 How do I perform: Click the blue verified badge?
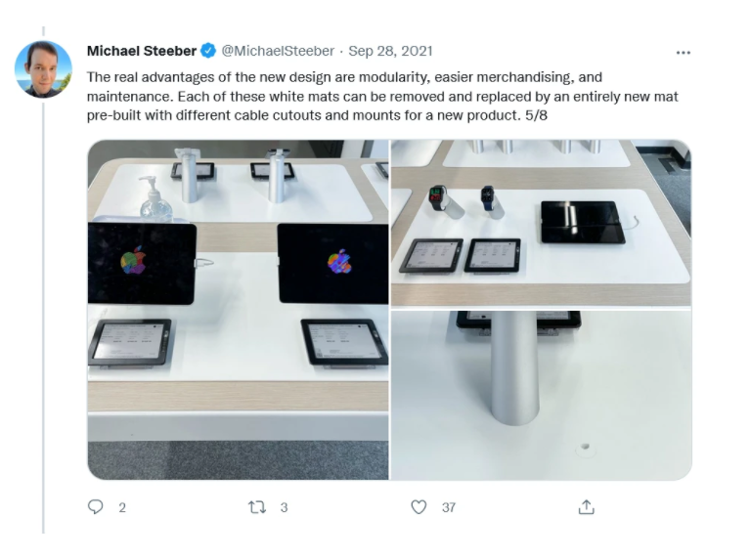click(x=208, y=51)
